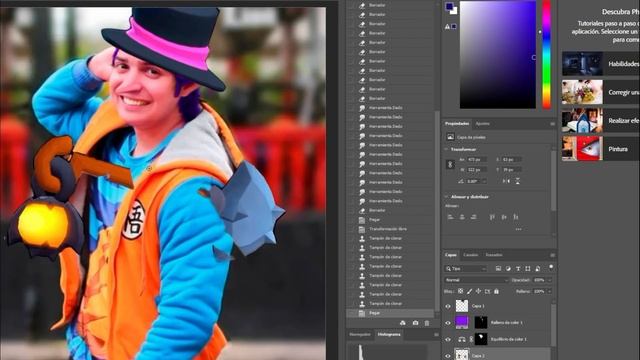Open the Corregir una tutorial card
This screenshot has height=360, width=640.
tap(600, 92)
